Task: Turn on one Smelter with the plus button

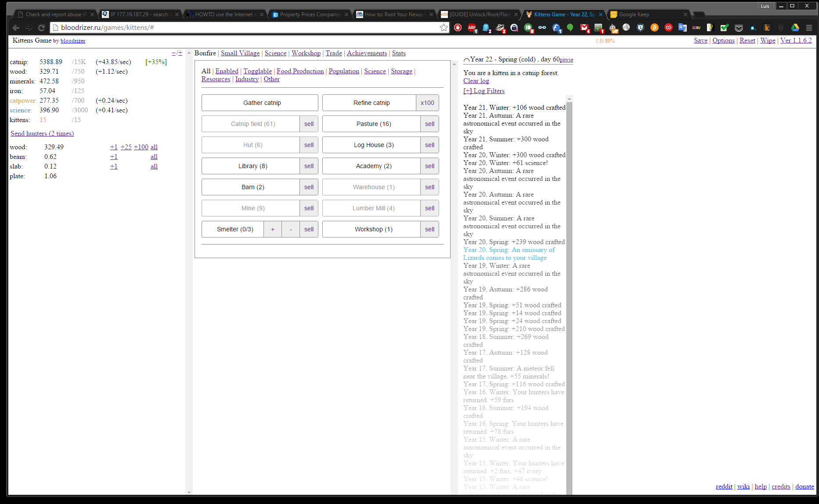Action: [273, 229]
